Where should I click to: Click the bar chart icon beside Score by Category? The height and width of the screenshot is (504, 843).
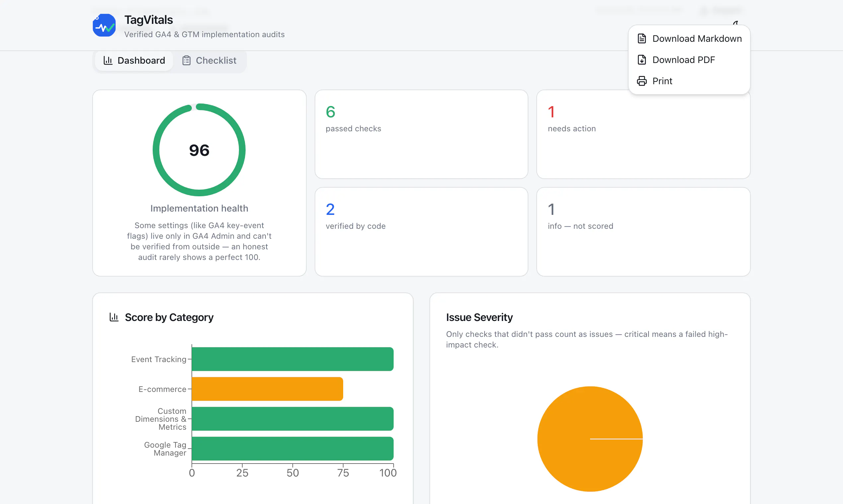click(114, 317)
